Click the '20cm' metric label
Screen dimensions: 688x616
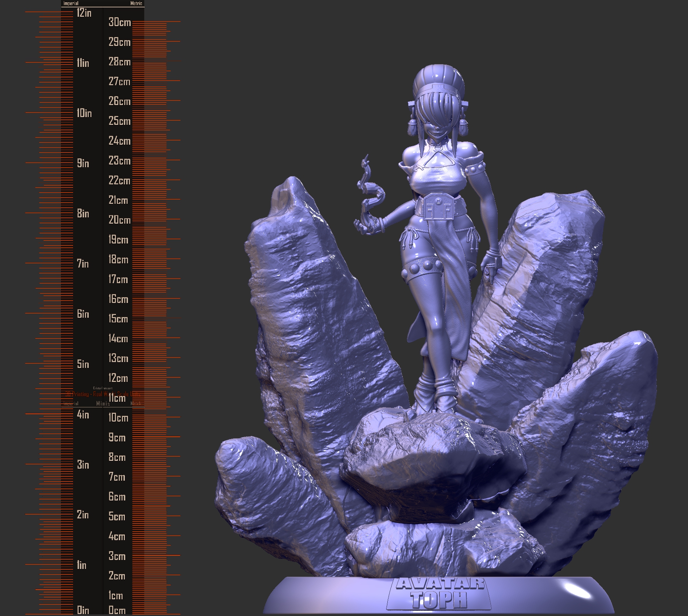tap(120, 220)
